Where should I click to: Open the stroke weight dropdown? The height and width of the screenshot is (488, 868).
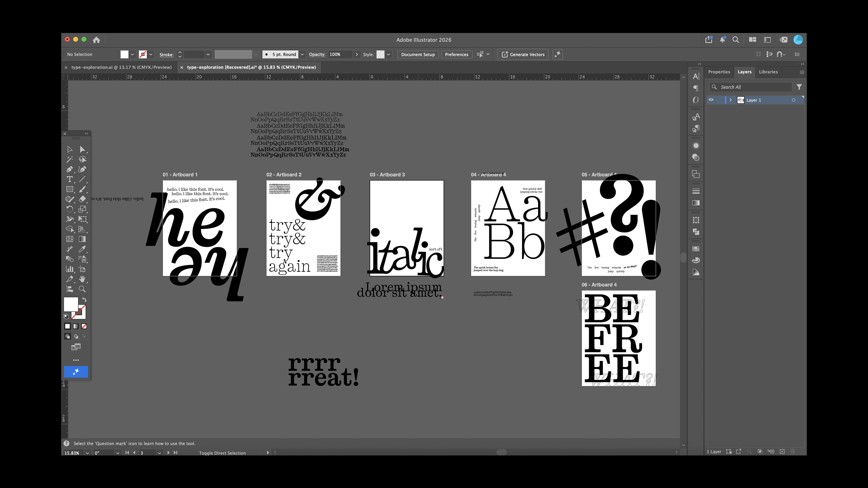tap(208, 54)
